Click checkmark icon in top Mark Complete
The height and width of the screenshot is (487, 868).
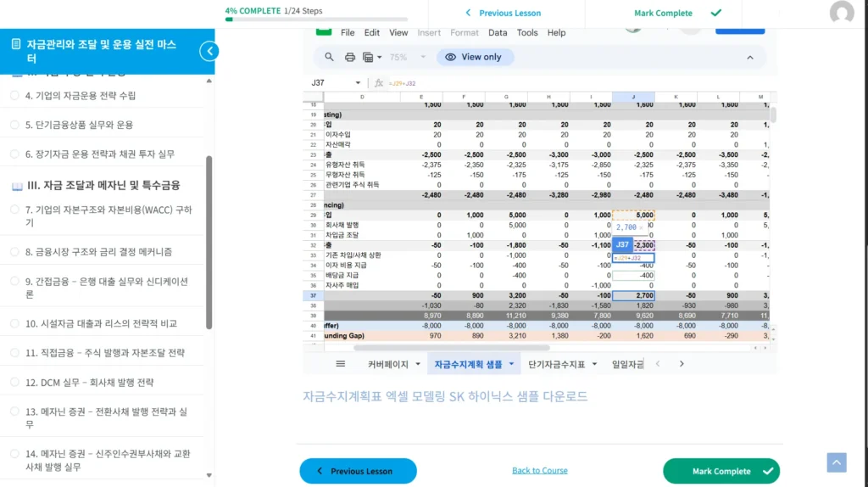[x=715, y=12]
